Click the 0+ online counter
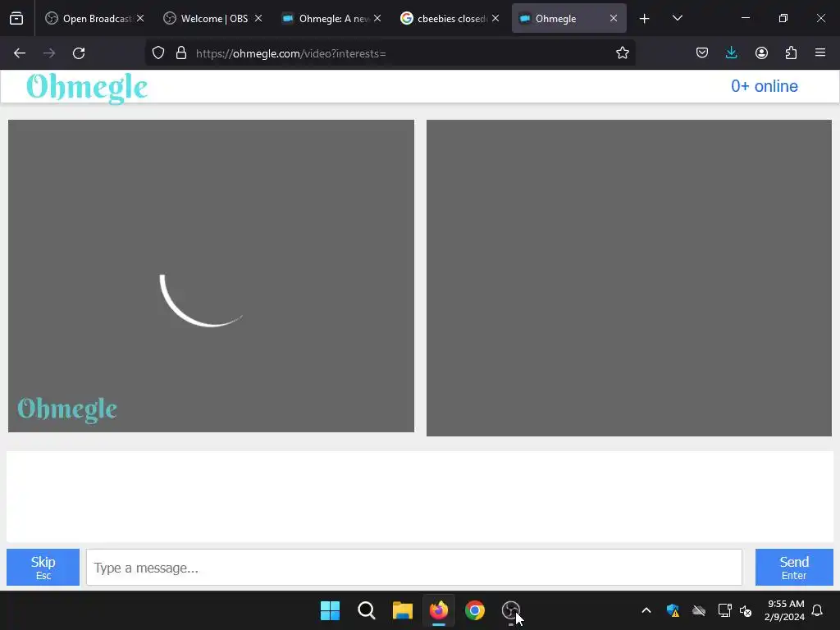840x630 pixels. (x=765, y=86)
